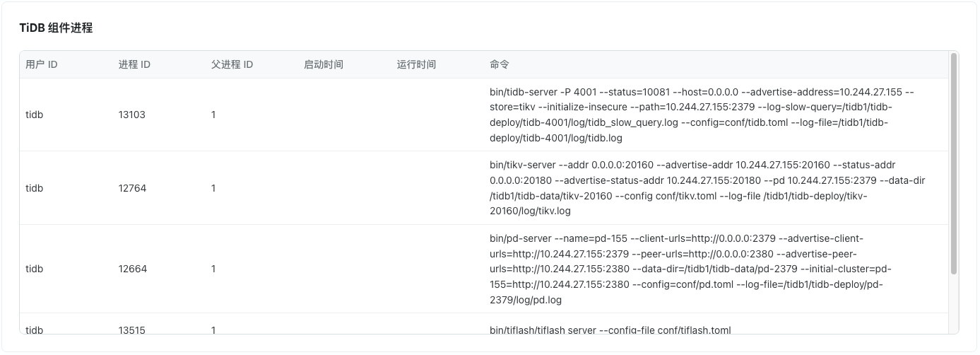Click parent process ID in 12764 row
This screenshot has width=980, height=355.
tap(213, 188)
